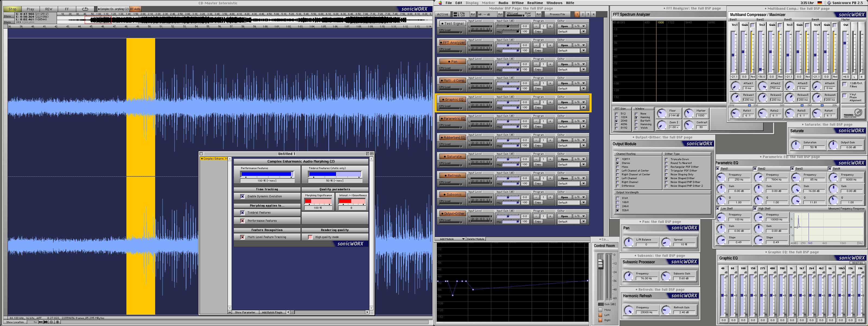Select the Hamming window option
Image resolution: width=868 pixels, height=326 pixels.
click(637, 124)
